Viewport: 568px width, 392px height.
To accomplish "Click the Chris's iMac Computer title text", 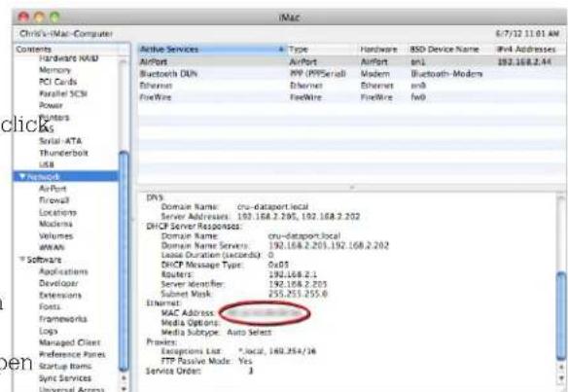I will point(66,34).
